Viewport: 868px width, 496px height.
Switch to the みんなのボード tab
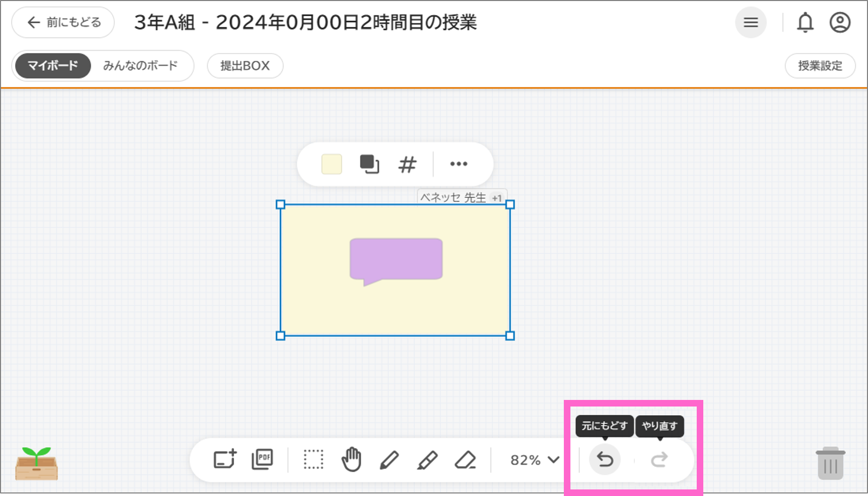click(x=141, y=65)
